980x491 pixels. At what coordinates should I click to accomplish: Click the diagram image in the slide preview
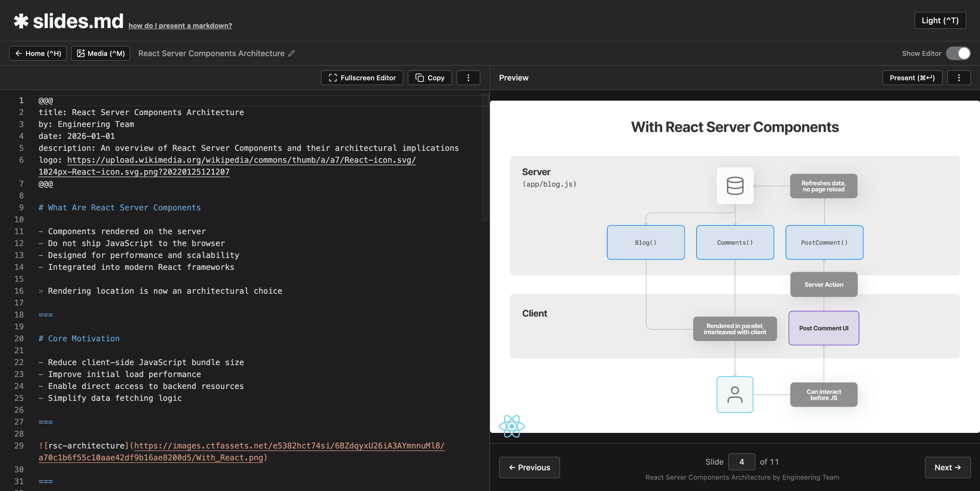tap(734, 285)
